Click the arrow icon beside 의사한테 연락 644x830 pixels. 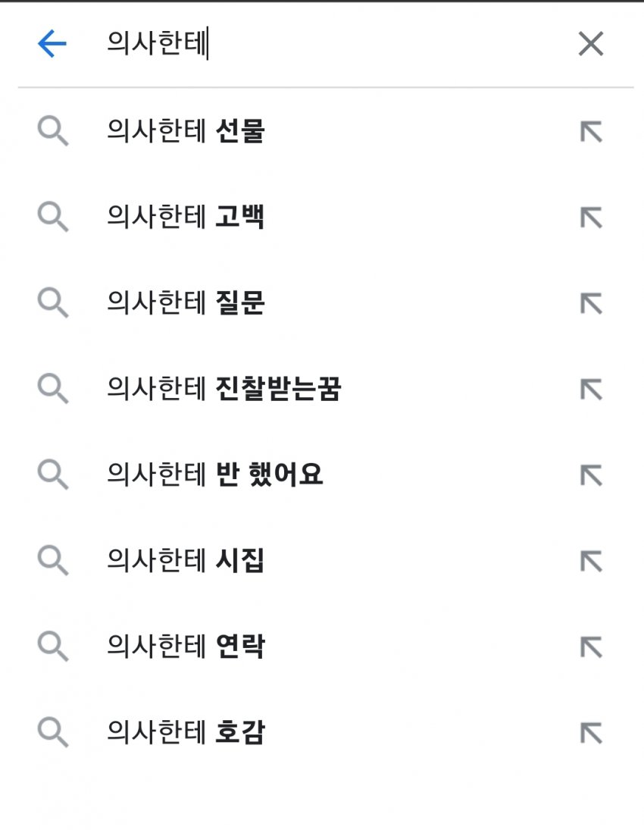pyautogui.click(x=590, y=647)
